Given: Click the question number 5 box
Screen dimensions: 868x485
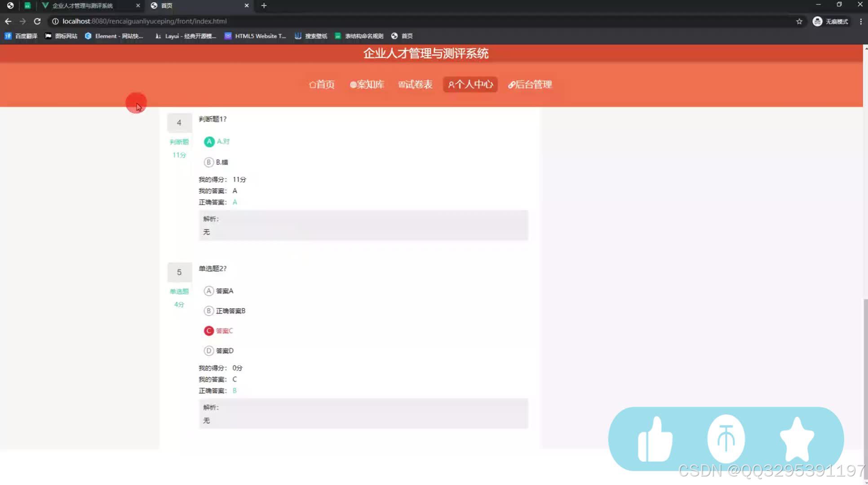Looking at the screenshot, I should coord(179,272).
